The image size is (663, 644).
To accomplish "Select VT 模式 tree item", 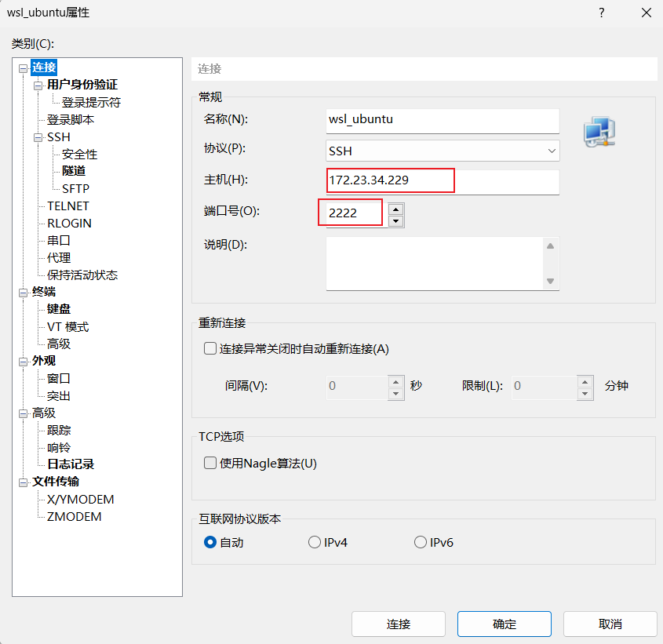I will point(68,327).
